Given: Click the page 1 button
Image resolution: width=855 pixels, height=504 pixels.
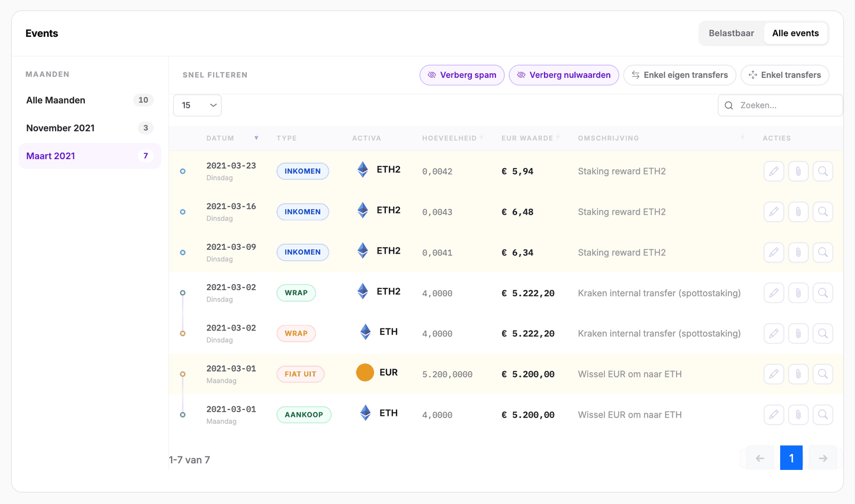Looking at the screenshot, I should (x=791, y=458).
